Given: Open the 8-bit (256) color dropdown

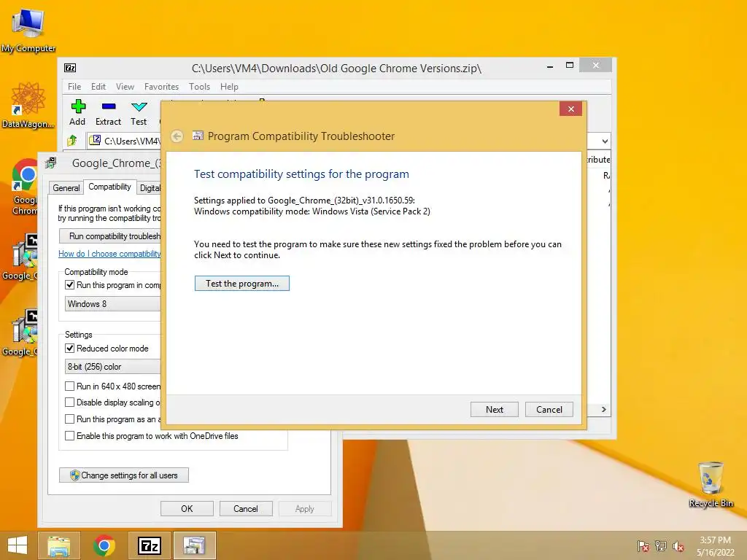Looking at the screenshot, I should (112, 367).
